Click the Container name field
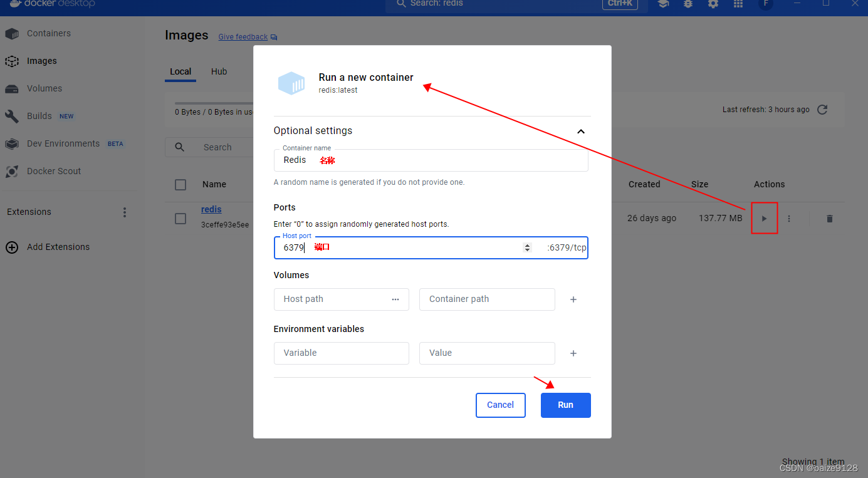Viewport: 868px width, 478px height. pyautogui.click(x=431, y=160)
